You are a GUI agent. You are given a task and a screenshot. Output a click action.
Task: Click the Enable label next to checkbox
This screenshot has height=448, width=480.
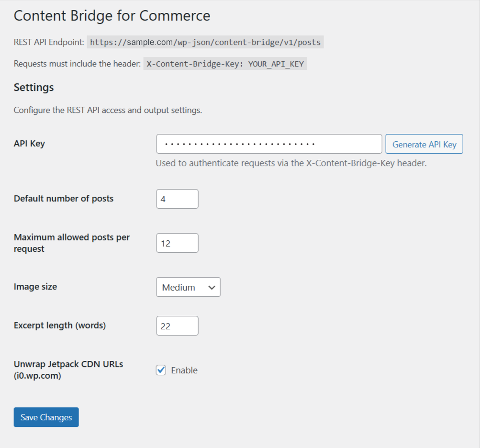click(184, 370)
